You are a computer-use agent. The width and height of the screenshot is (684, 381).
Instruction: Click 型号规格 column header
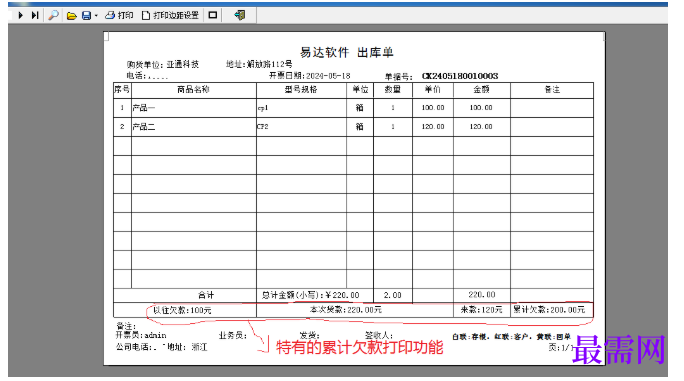pos(301,89)
